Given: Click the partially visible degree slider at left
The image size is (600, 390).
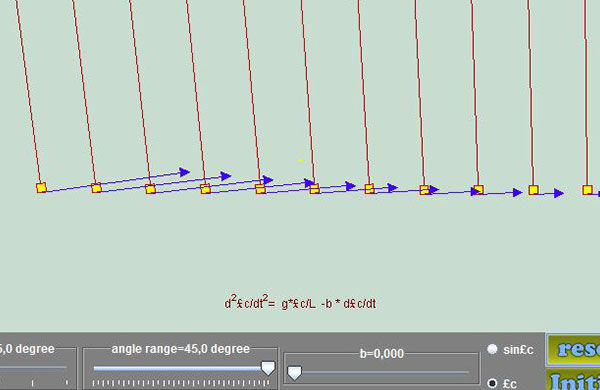Looking at the screenshot, I should (x=33, y=368).
